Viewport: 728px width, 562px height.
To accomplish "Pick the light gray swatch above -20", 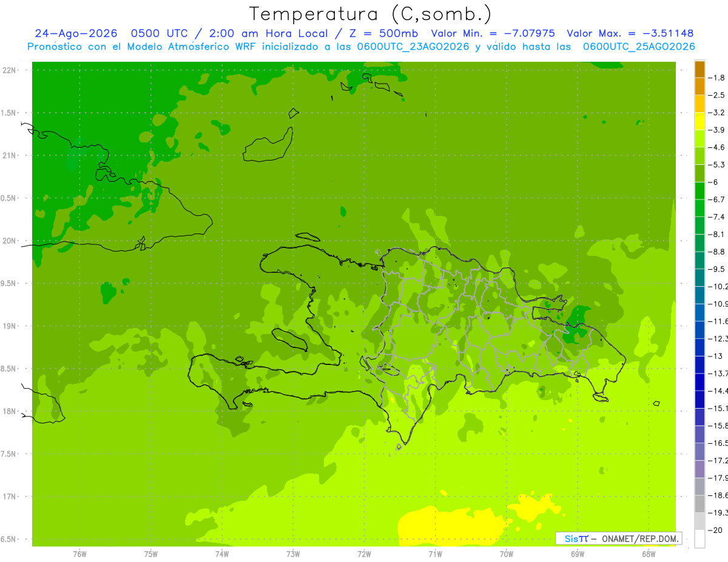I will [699, 521].
